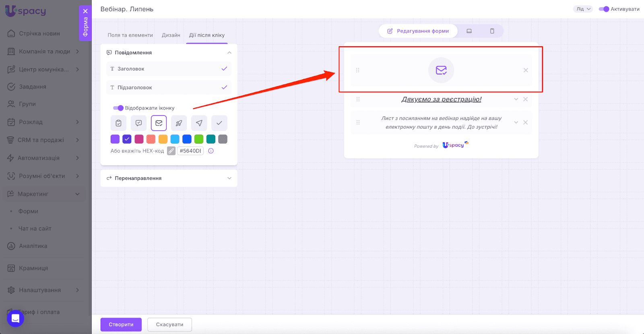Screen dimensions: 644x334
Task: Click the Uspacy logo in the sidebar
Action: 25,11
